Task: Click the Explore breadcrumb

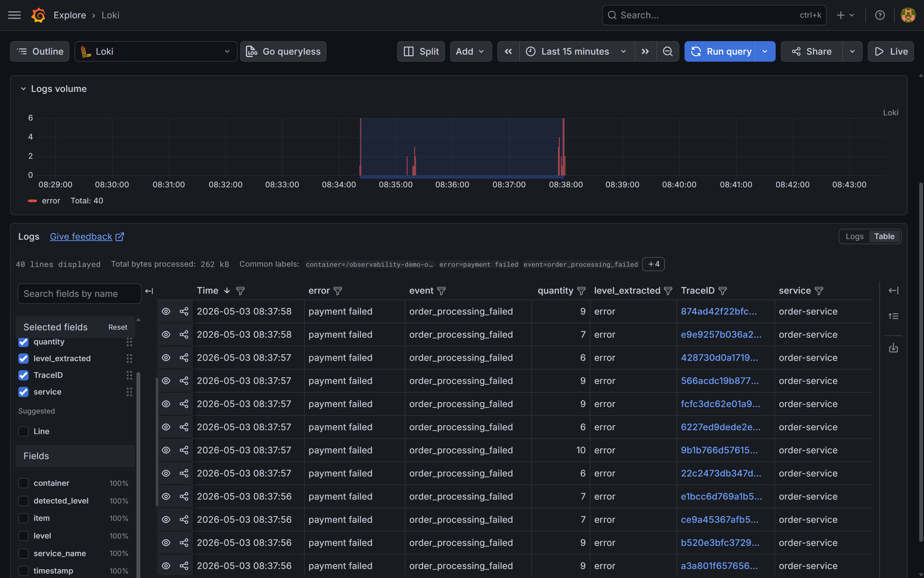Action: click(x=70, y=15)
